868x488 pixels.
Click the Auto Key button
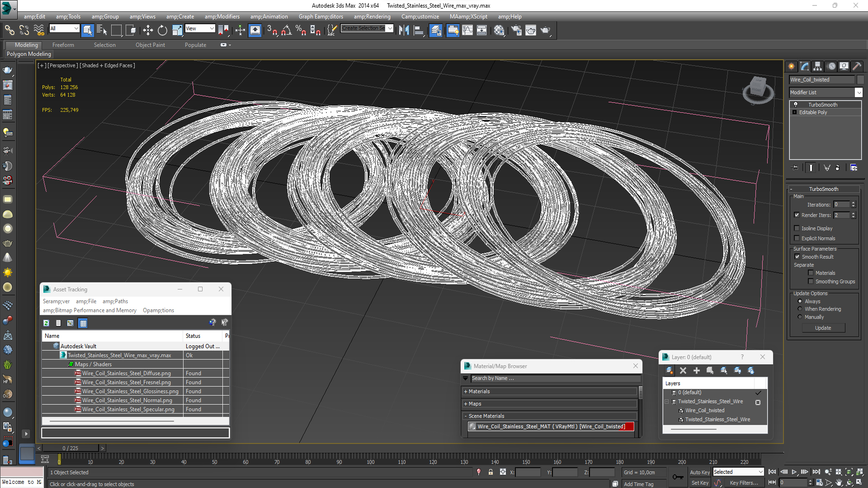pyautogui.click(x=699, y=472)
